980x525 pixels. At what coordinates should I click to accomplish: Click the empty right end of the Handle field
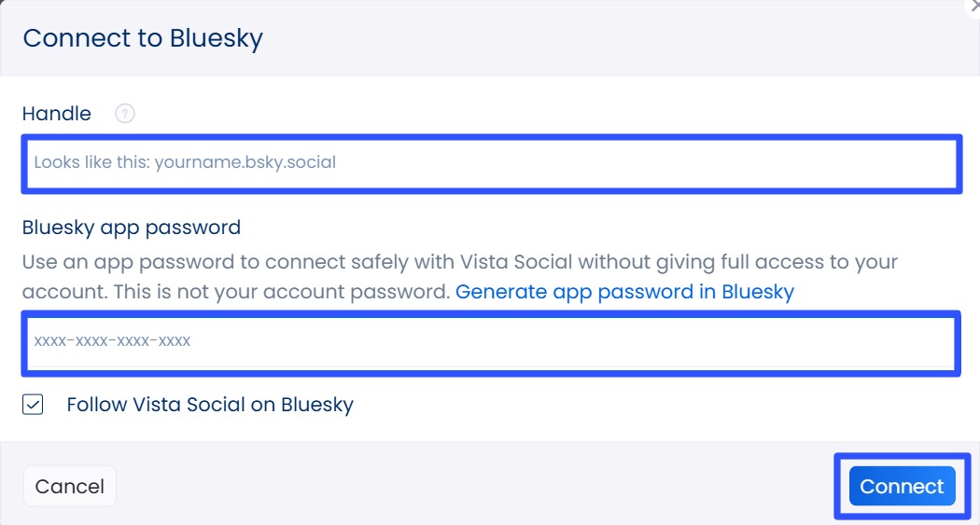[840, 163]
